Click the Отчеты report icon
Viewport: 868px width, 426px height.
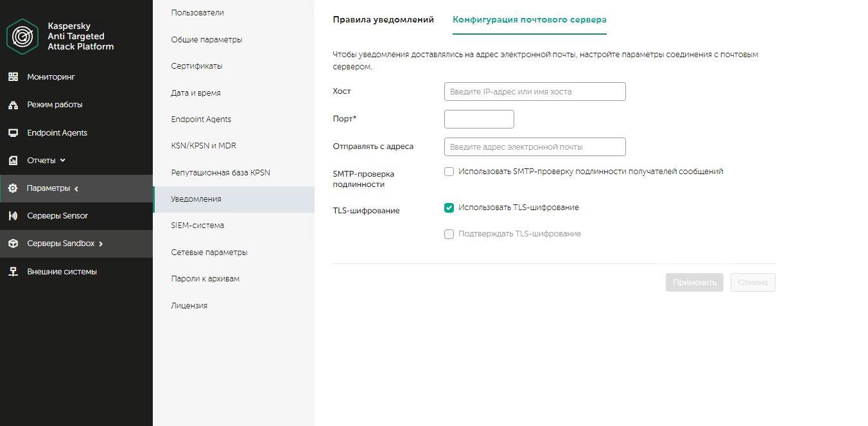(13, 161)
